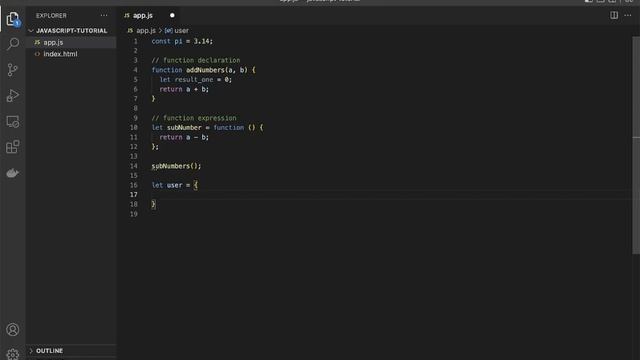The width and height of the screenshot is (640, 360).
Task: Collapse the JAVASCRIPT-TUTORIAL folder section
Action: 71,31
